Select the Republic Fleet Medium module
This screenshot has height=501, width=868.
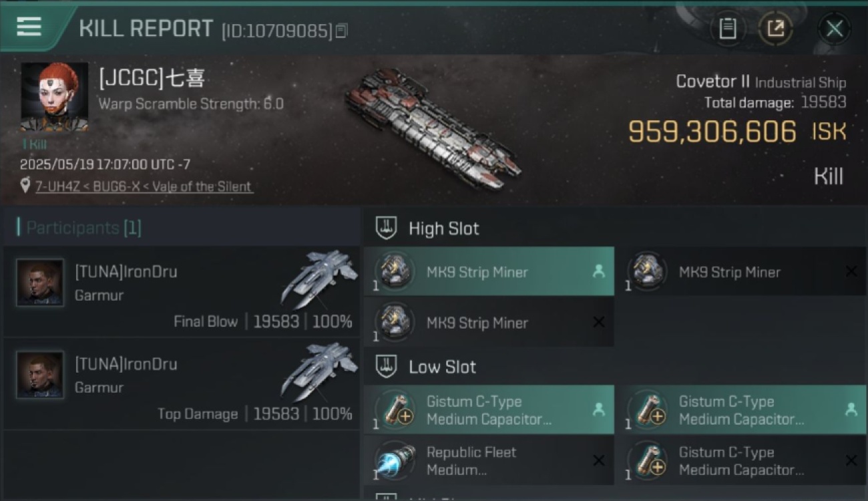pyautogui.click(x=489, y=461)
